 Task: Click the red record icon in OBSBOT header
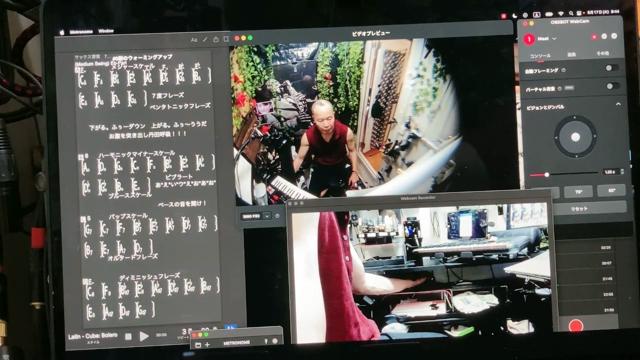pyautogui.click(x=594, y=37)
